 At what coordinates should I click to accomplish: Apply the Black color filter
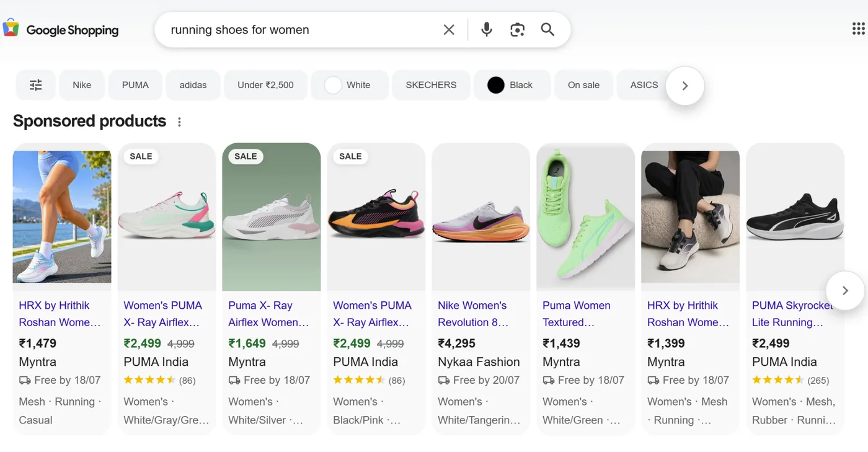click(511, 85)
